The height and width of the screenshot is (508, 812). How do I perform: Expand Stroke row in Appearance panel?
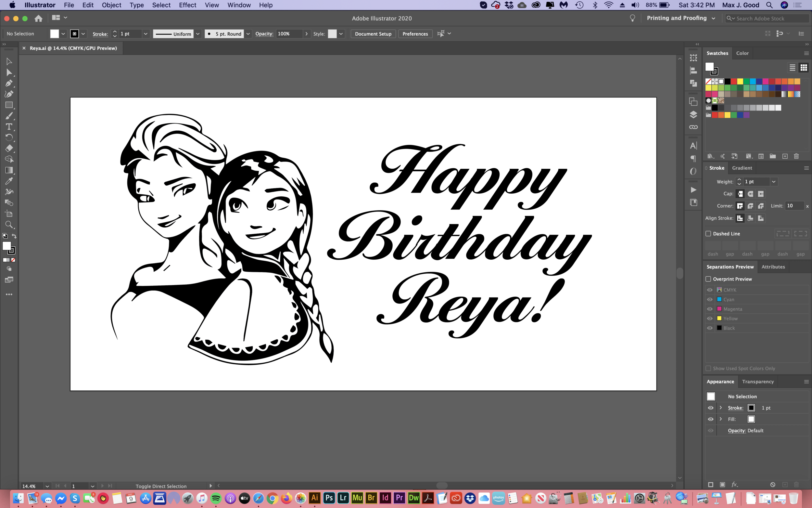[721, 408]
